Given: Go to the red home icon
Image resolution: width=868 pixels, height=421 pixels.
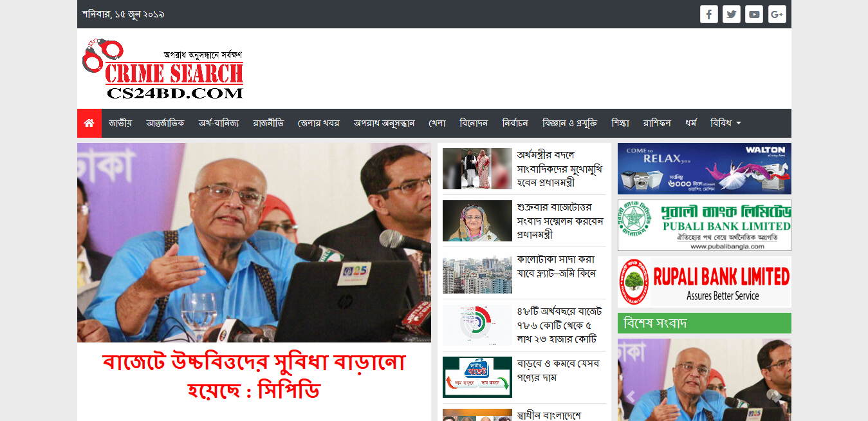Looking at the screenshot, I should [x=89, y=123].
